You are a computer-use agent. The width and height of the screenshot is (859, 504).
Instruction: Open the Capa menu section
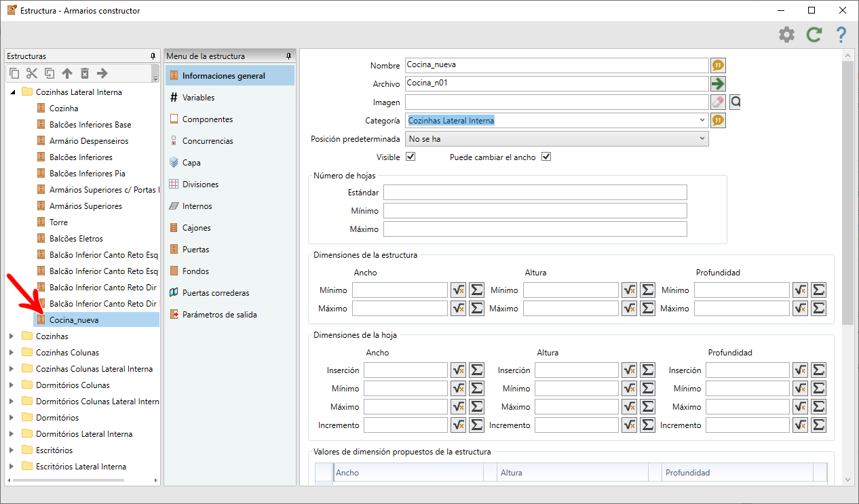pyautogui.click(x=229, y=163)
